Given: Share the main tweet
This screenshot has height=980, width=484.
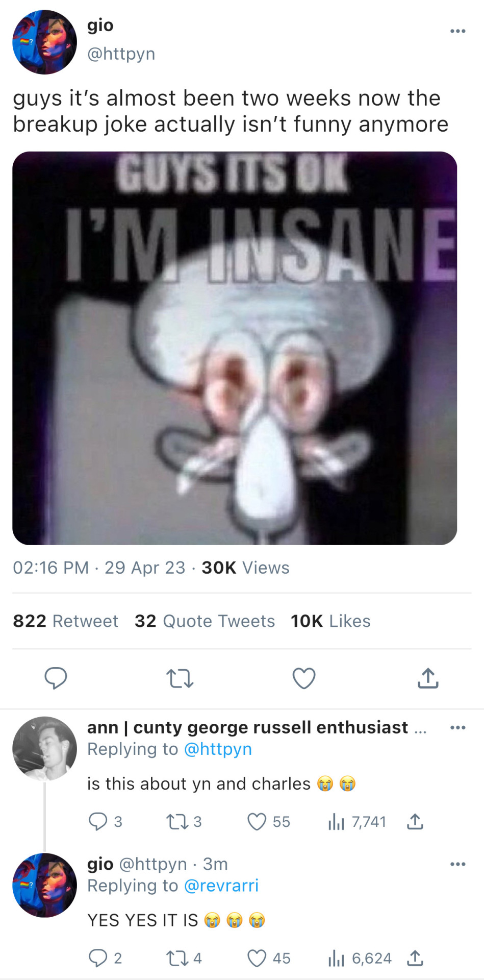Looking at the screenshot, I should (x=428, y=678).
